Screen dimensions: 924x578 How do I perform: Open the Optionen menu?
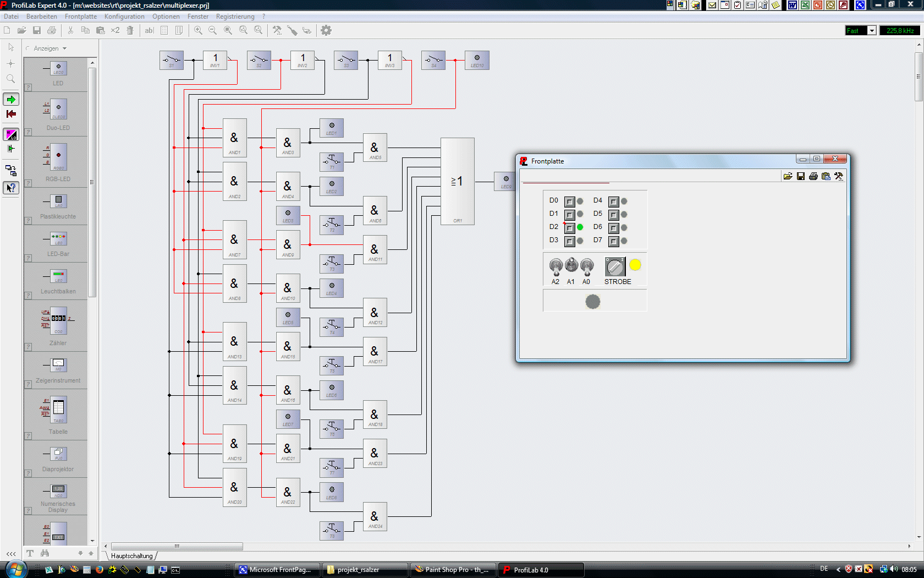click(x=166, y=17)
